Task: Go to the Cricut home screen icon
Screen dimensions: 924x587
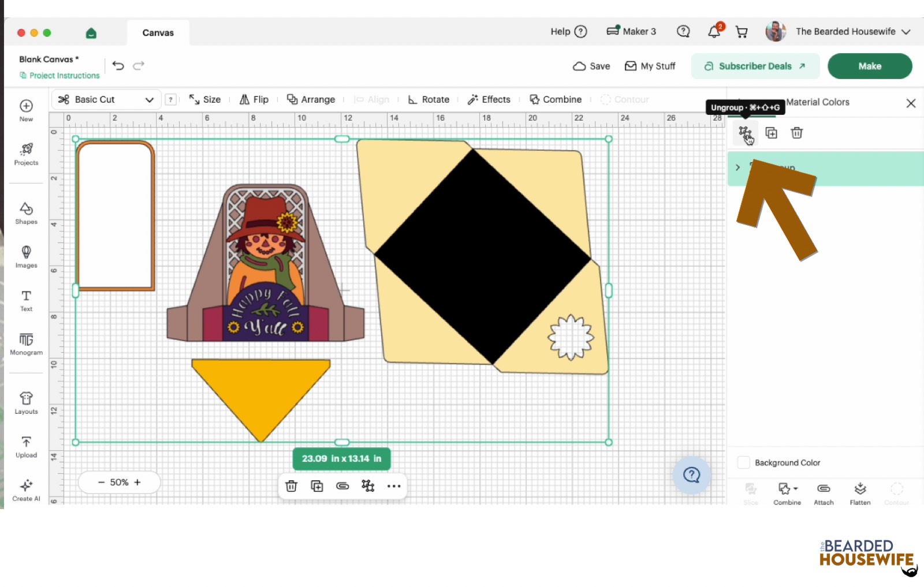Action: click(x=91, y=33)
